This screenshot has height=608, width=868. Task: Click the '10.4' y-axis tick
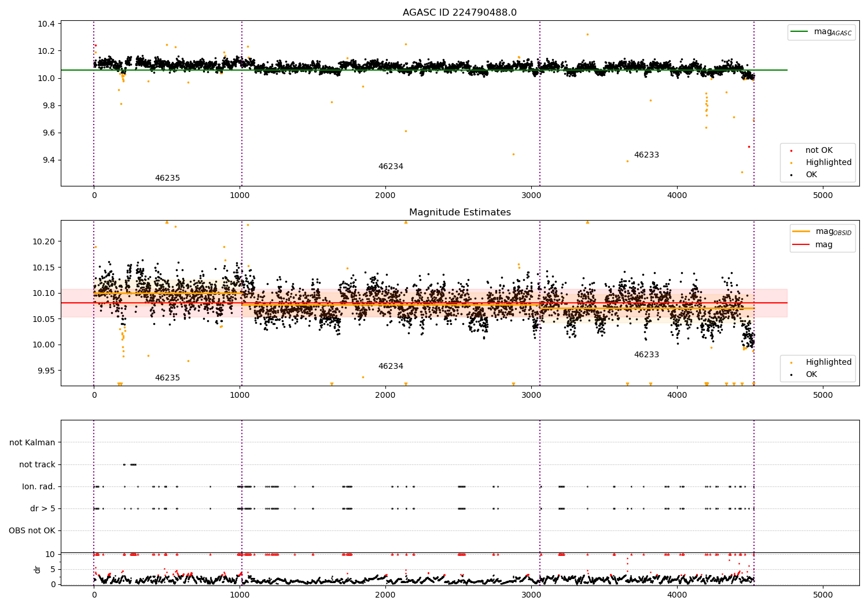coord(46,24)
